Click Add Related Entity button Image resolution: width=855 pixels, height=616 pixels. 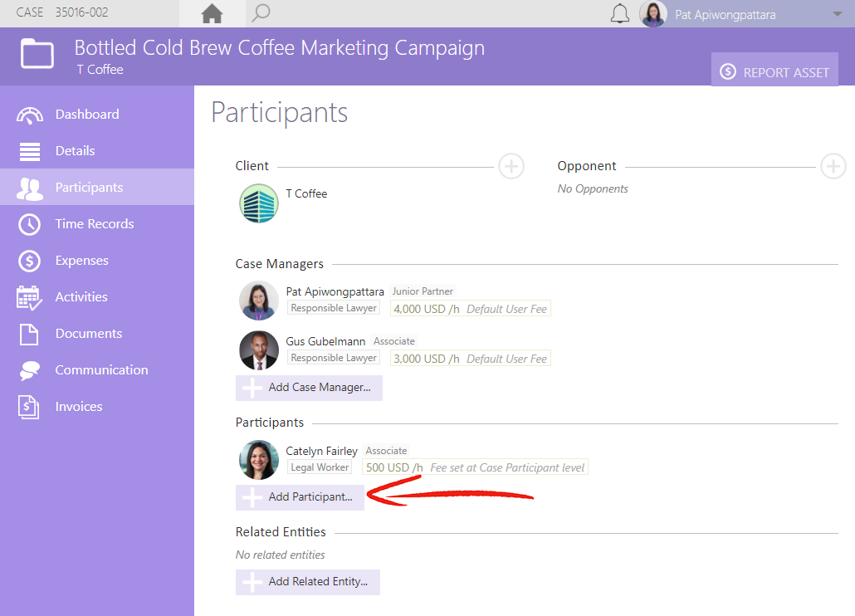(x=307, y=582)
